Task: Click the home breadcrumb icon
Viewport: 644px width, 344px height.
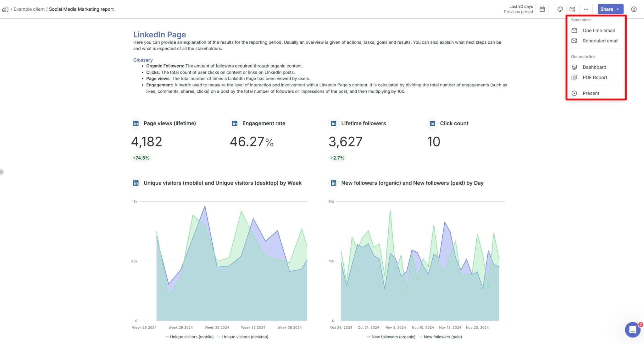Action: [5, 9]
